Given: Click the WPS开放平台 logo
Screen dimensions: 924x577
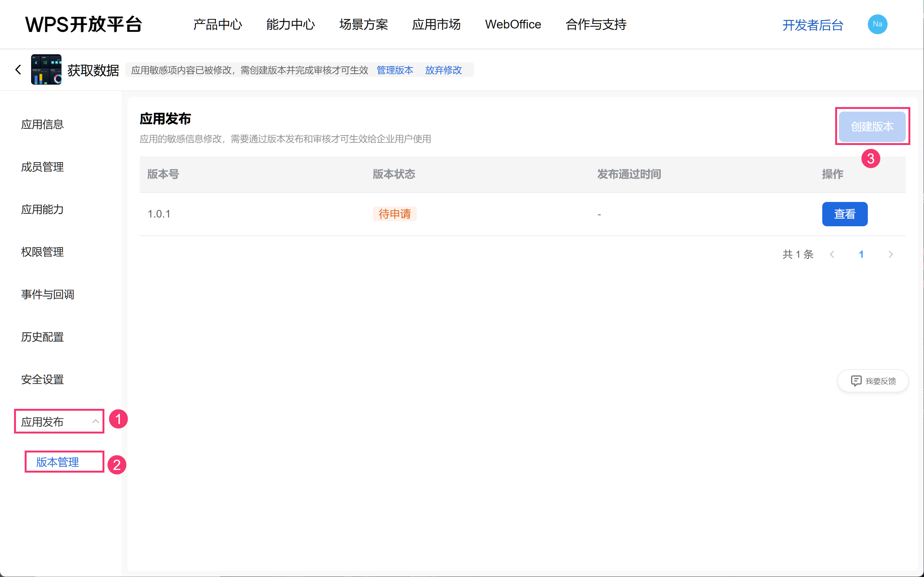Looking at the screenshot, I should click(x=84, y=24).
